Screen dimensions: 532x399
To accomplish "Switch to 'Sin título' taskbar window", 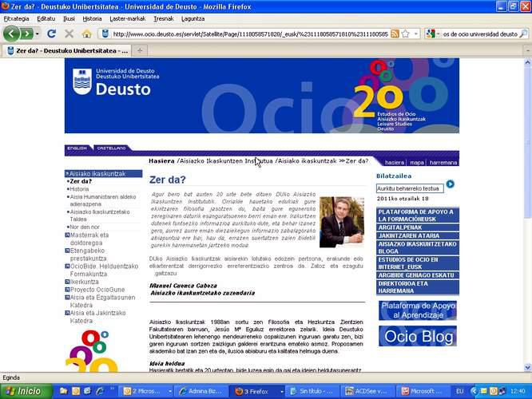I will point(312,391).
